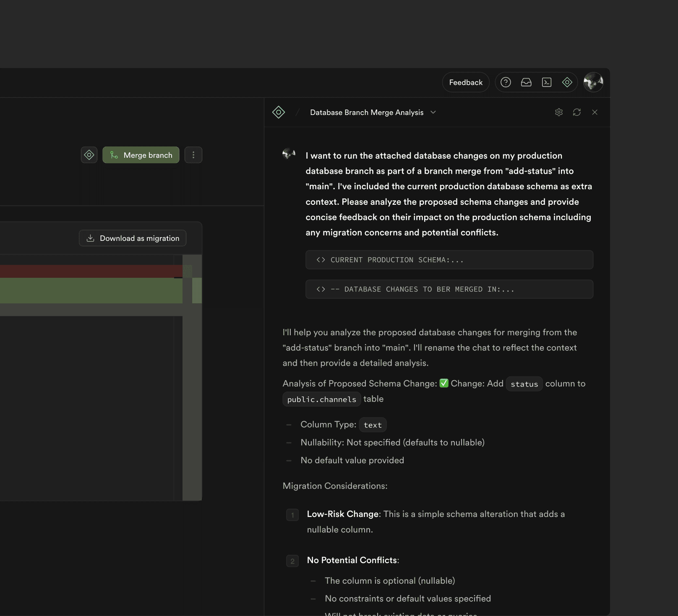The image size is (678, 616).
Task: Open assistant chat settings gear
Action: [x=558, y=112]
